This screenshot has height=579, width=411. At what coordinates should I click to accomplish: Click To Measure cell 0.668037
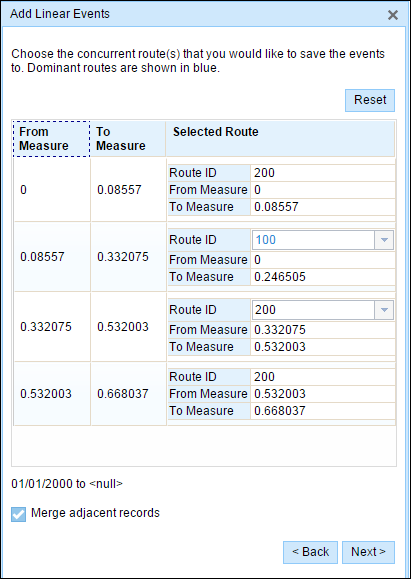point(128,394)
